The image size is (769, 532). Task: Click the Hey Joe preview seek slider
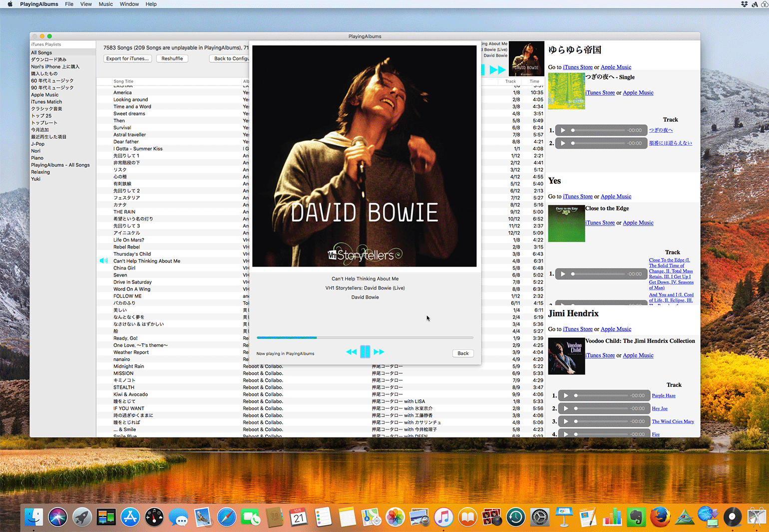pyautogui.click(x=601, y=409)
